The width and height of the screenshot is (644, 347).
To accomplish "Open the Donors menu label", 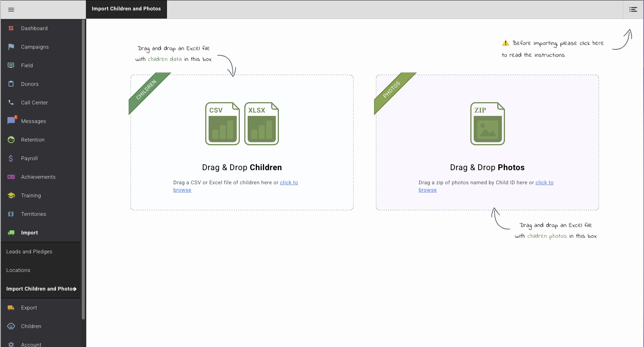I will [30, 84].
